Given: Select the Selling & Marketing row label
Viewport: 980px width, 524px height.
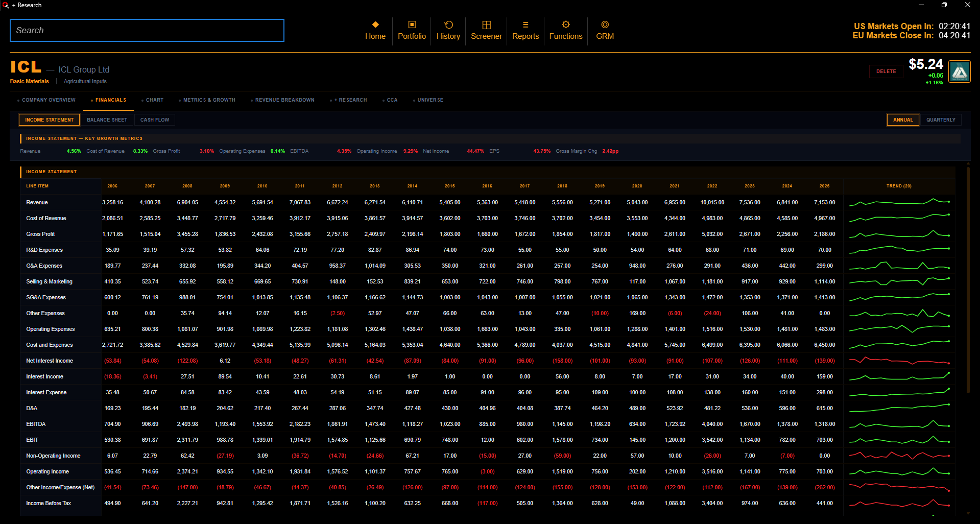Looking at the screenshot, I should coord(49,282).
